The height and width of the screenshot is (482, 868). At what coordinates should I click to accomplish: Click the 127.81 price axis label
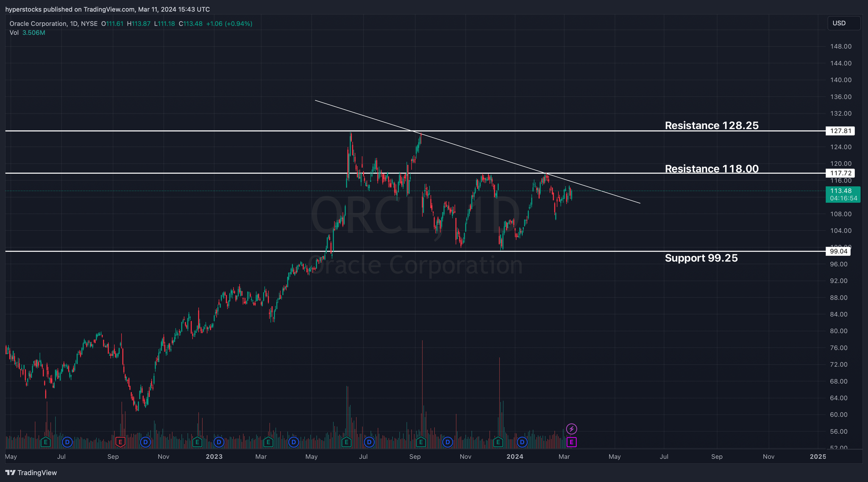[x=840, y=131]
